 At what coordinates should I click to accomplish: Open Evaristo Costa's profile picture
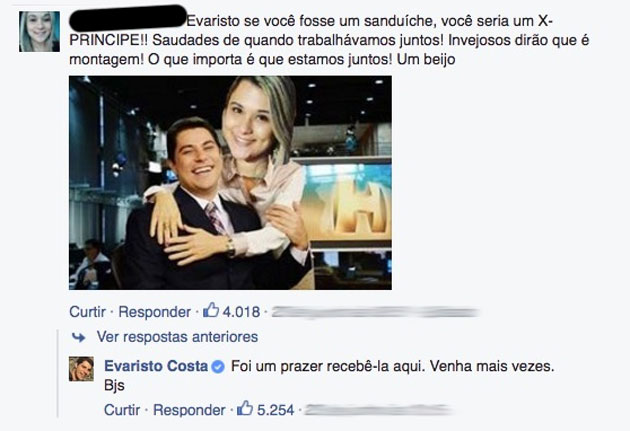click(82, 369)
